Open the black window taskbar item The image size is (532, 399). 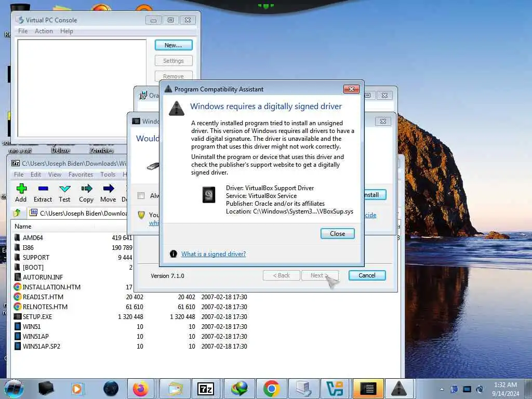coord(368,389)
